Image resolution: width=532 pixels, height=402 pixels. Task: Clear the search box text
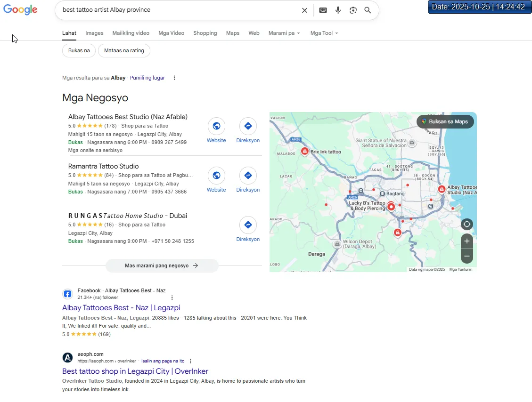point(304,10)
